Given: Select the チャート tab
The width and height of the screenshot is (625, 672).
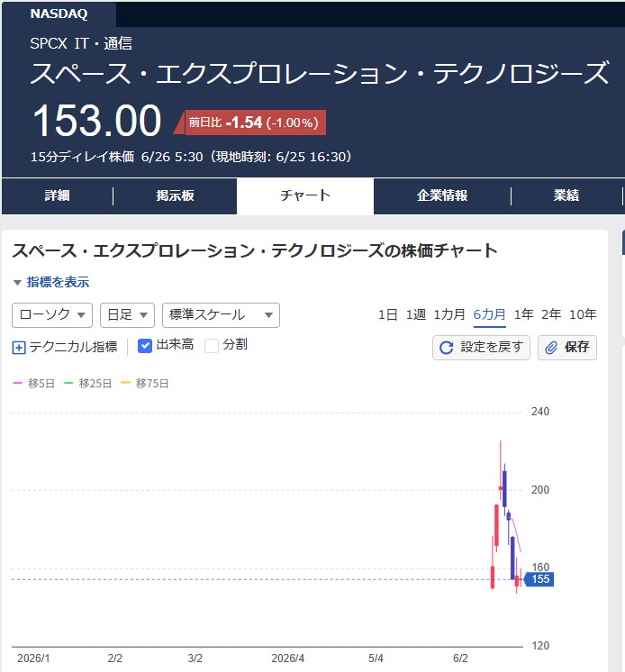Looking at the screenshot, I should [x=305, y=195].
